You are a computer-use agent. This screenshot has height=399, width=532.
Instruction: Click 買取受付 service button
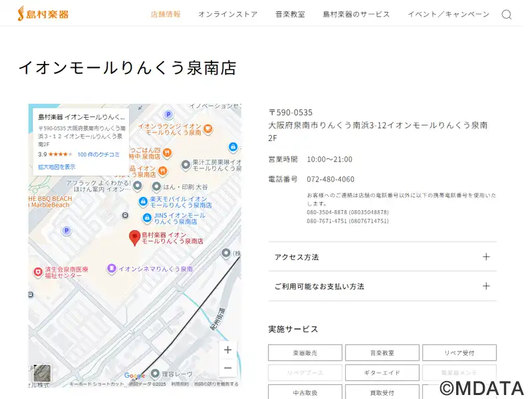382,392
